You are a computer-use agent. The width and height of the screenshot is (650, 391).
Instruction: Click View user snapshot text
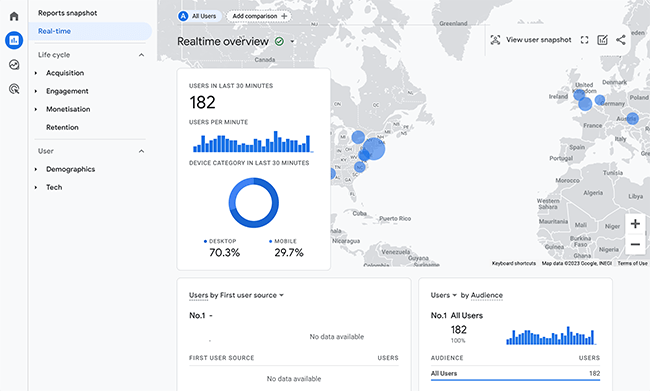pos(538,40)
